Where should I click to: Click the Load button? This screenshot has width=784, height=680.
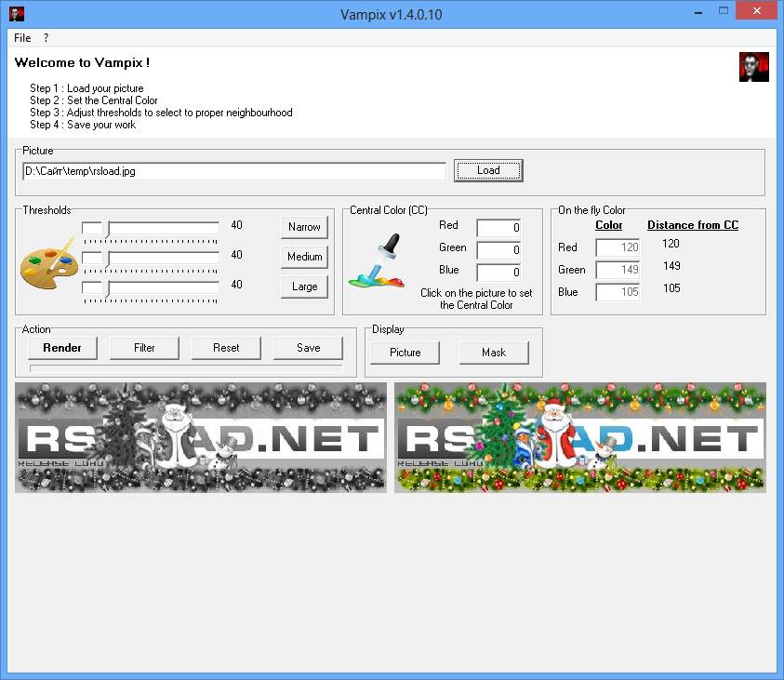[488, 170]
